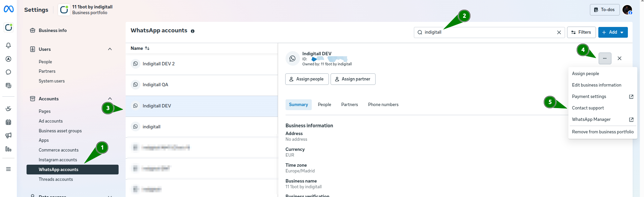Click the user profile avatar
Image resolution: width=644 pixels, height=197 pixels.
[627, 10]
